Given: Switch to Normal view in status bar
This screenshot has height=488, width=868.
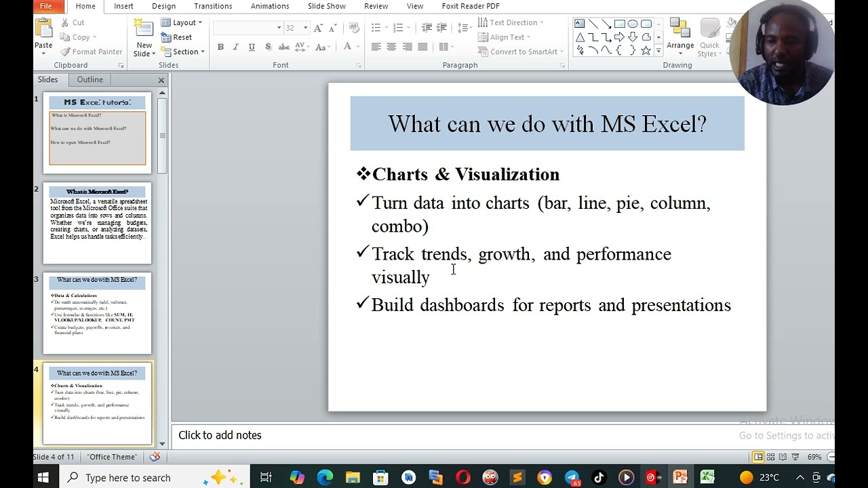Looking at the screenshot, I should (758, 457).
